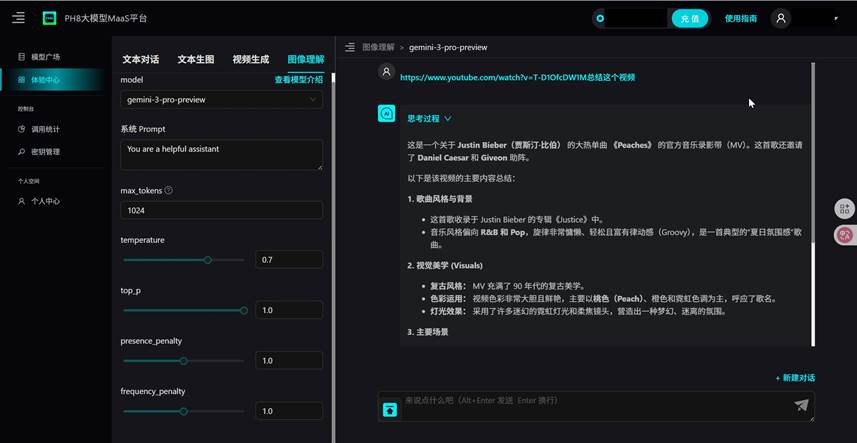Click the top_p slider handle

click(x=244, y=310)
